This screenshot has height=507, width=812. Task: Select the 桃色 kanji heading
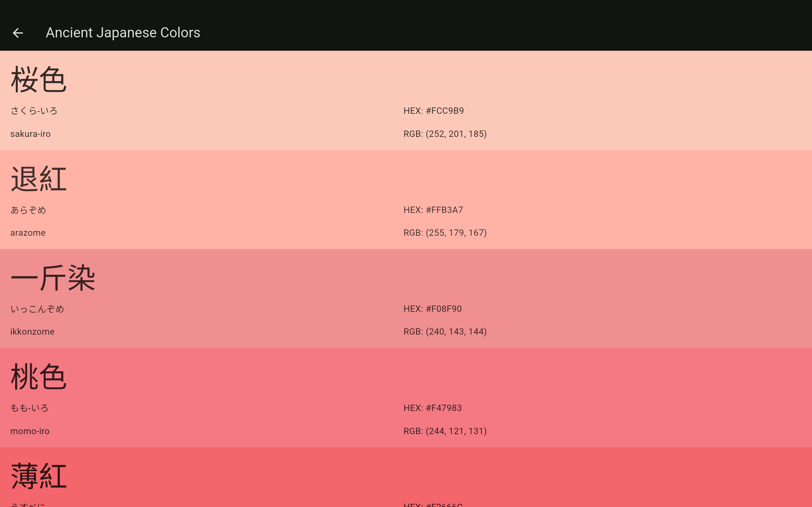click(x=39, y=377)
